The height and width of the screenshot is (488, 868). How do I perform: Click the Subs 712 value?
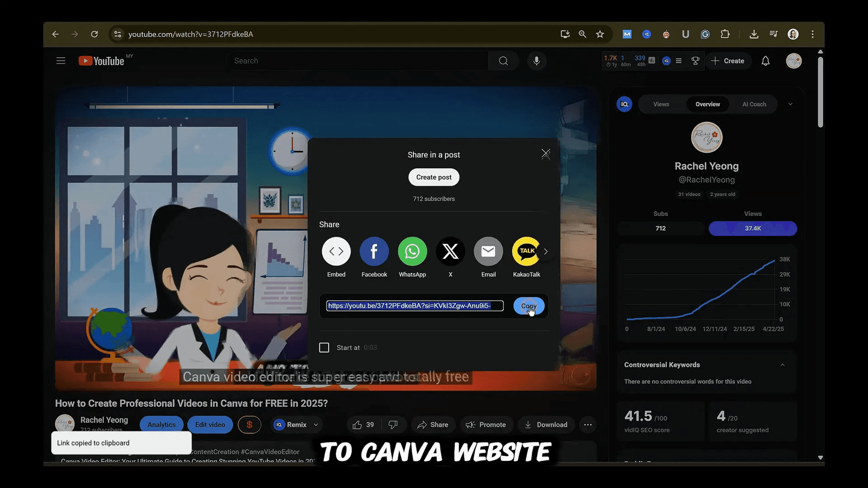661,228
